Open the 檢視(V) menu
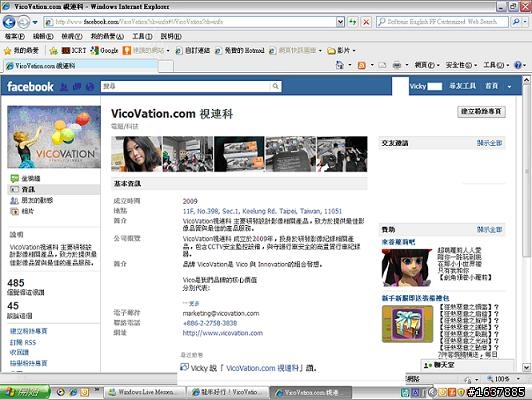Image resolution: width=532 pixels, height=400 pixels. (x=72, y=36)
